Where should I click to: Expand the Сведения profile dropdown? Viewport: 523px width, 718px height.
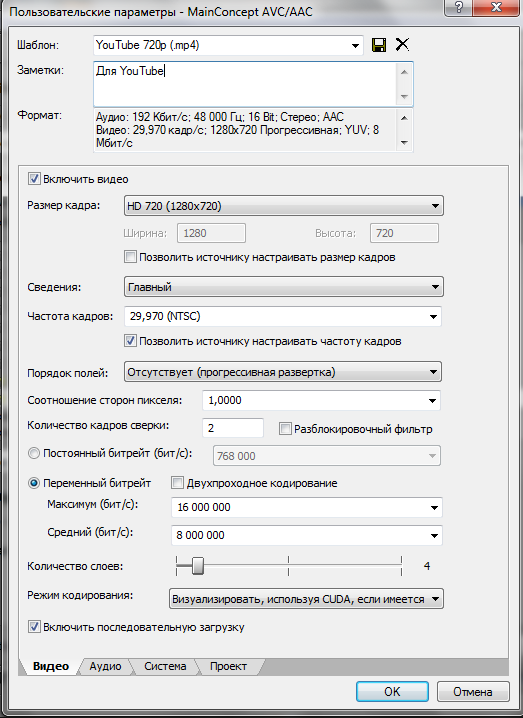click(283, 287)
